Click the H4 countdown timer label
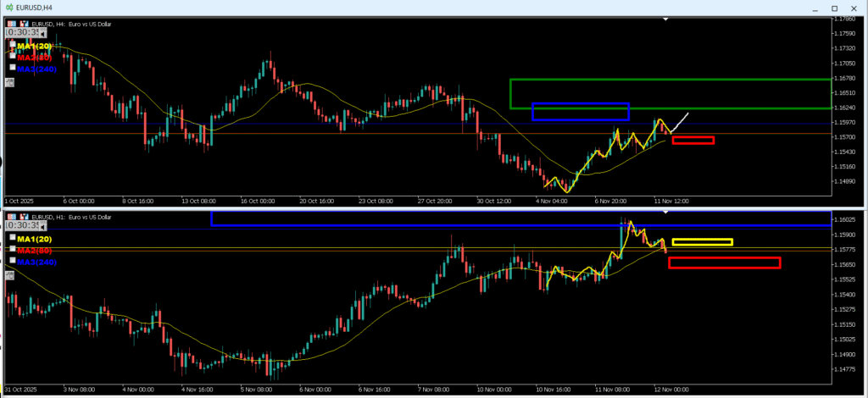This screenshot has height=398, width=868. (x=22, y=34)
